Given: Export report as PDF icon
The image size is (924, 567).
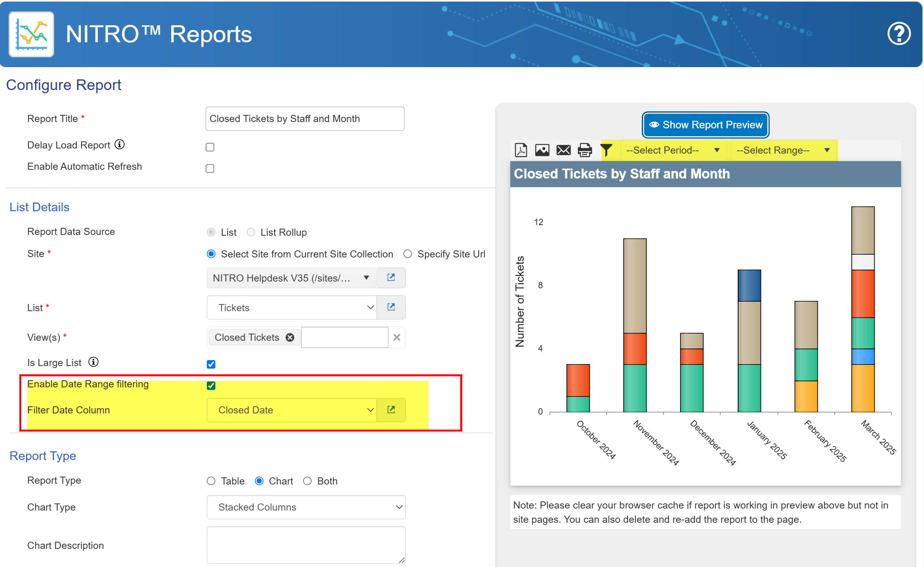Looking at the screenshot, I should click(x=521, y=150).
